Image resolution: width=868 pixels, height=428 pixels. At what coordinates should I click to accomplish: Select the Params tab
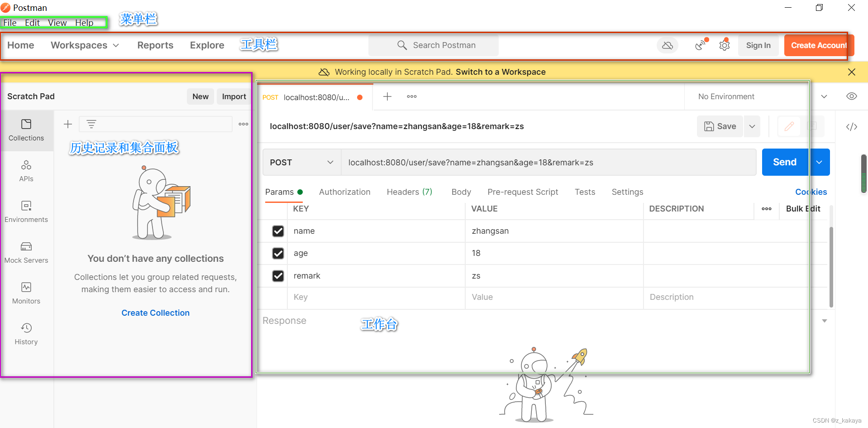(x=284, y=192)
